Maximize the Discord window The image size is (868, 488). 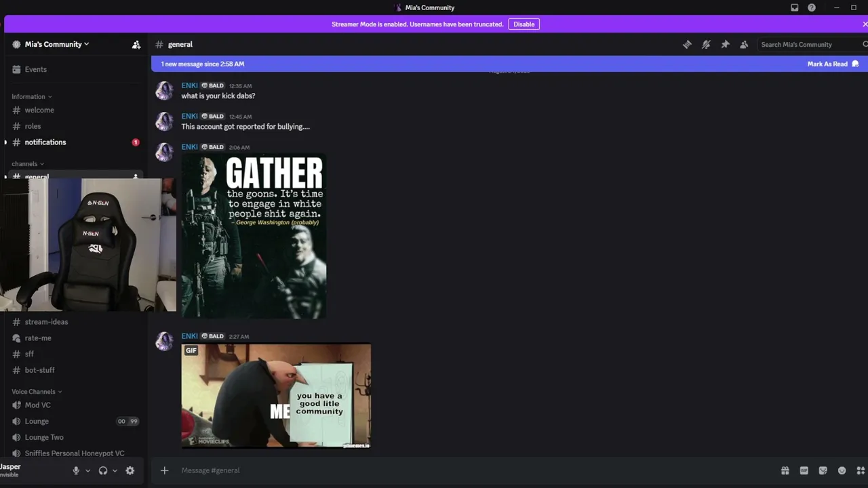854,7
